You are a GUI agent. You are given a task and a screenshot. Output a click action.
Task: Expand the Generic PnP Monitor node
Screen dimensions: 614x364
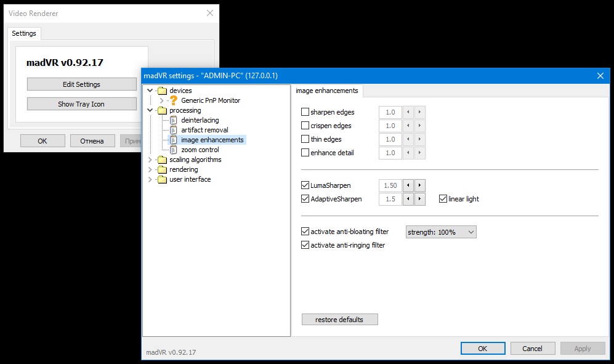point(162,100)
